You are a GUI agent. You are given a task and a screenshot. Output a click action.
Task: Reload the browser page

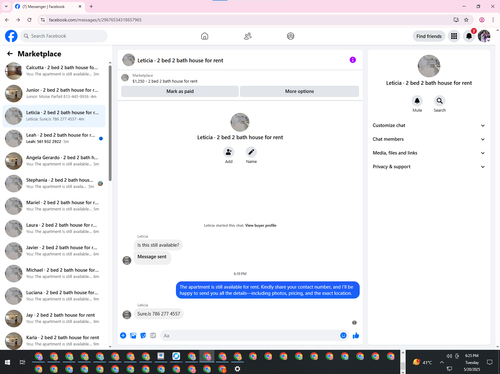click(x=29, y=20)
